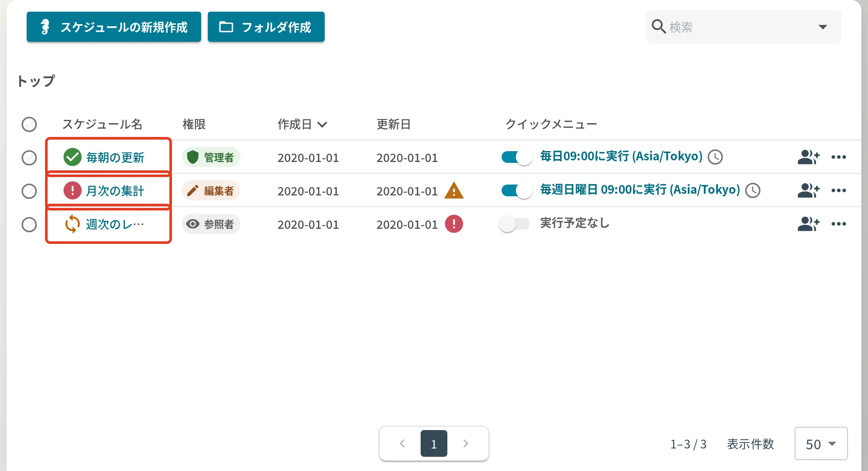Click the 編集者 permission badge

click(x=211, y=190)
